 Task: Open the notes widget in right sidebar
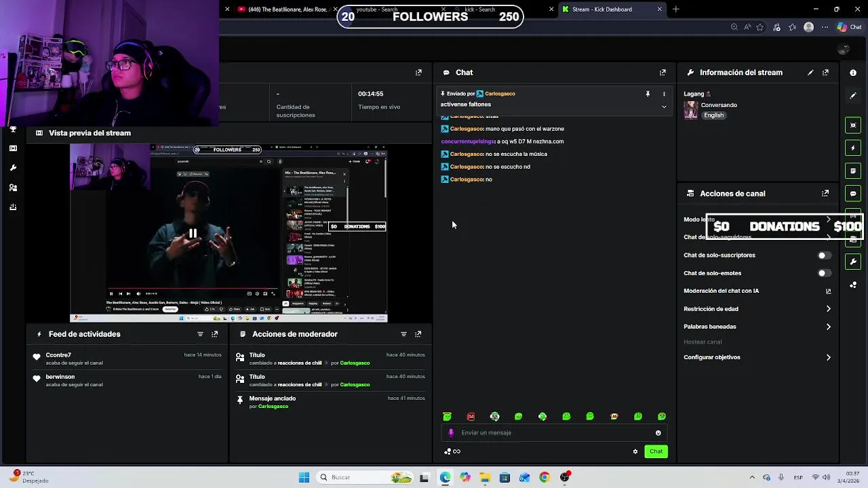853,171
